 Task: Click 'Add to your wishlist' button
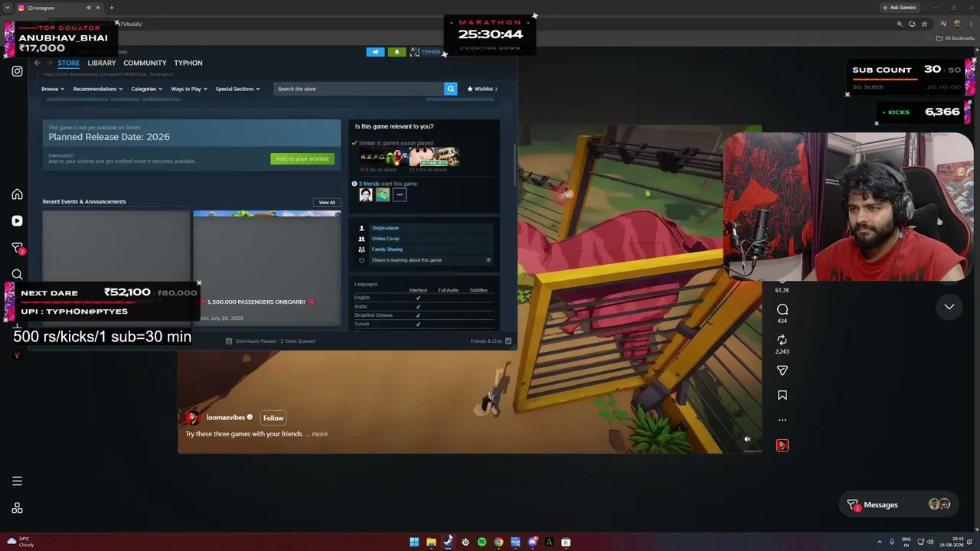click(302, 158)
